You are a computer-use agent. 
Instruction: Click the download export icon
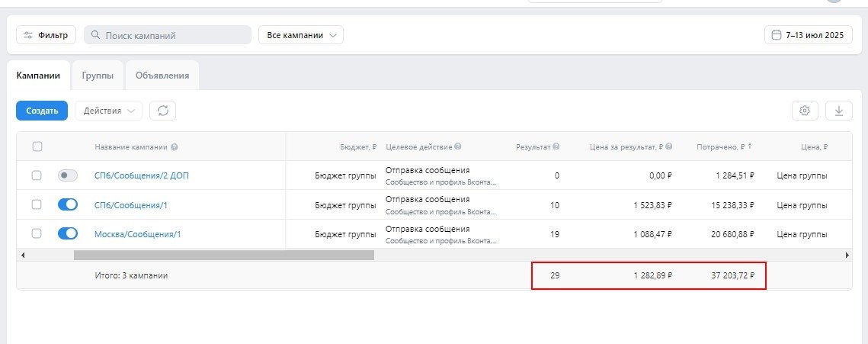click(x=838, y=111)
